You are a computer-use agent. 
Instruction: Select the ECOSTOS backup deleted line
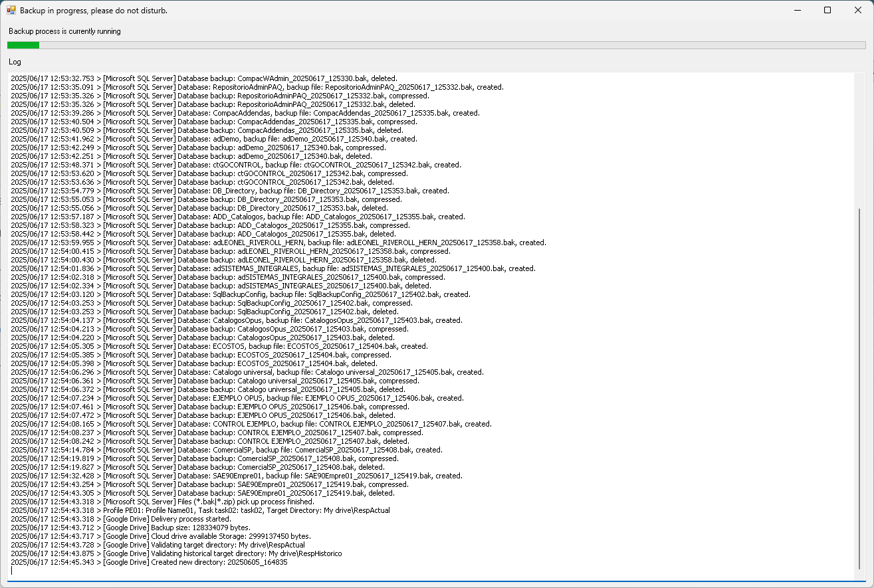[x=194, y=363]
